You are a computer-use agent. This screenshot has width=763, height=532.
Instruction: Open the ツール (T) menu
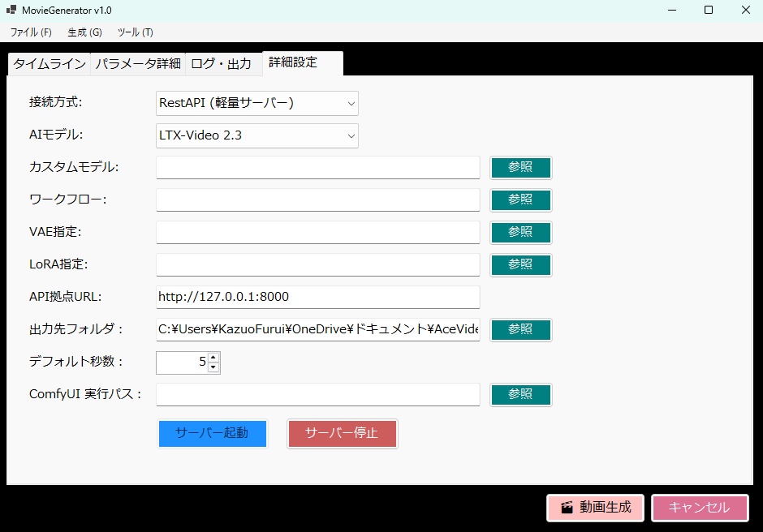pyautogui.click(x=136, y=32)
